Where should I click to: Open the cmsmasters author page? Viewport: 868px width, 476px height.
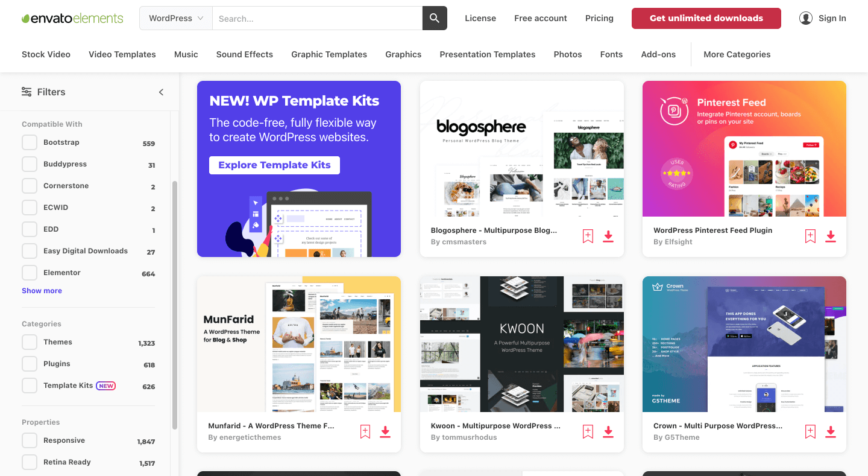[464, 242]
